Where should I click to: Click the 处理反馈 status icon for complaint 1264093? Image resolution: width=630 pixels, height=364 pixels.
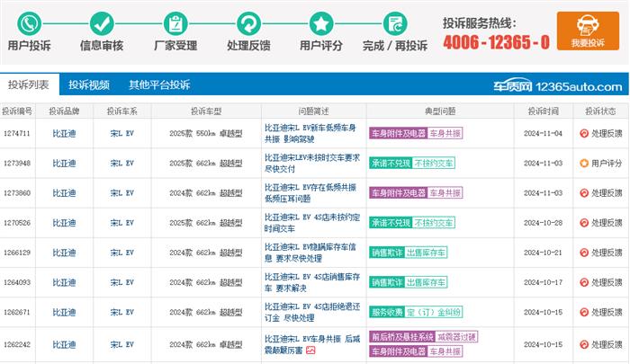584,282
